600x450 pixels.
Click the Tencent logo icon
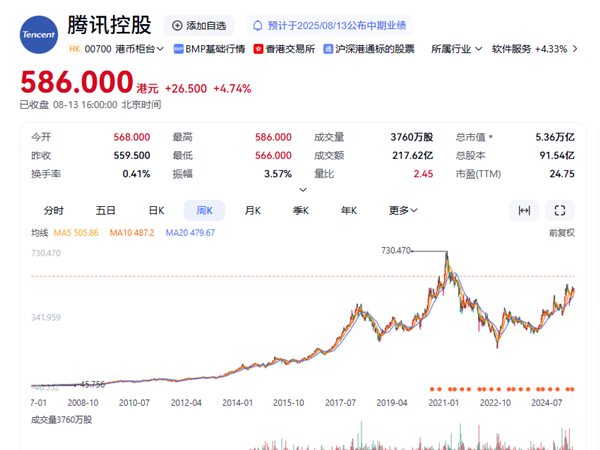pos(39,34)
